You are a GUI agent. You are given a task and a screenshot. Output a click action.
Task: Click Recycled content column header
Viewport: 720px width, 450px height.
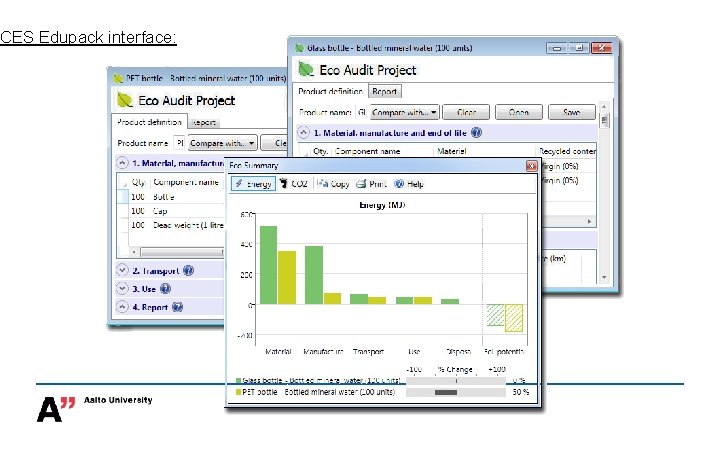(x=567, y=151)
